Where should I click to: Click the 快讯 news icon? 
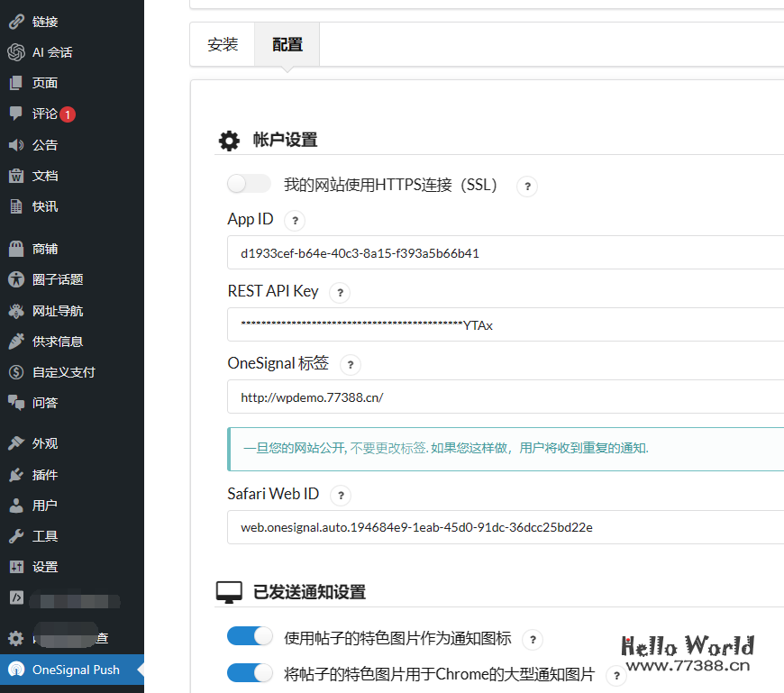click(x=16, y=206)
